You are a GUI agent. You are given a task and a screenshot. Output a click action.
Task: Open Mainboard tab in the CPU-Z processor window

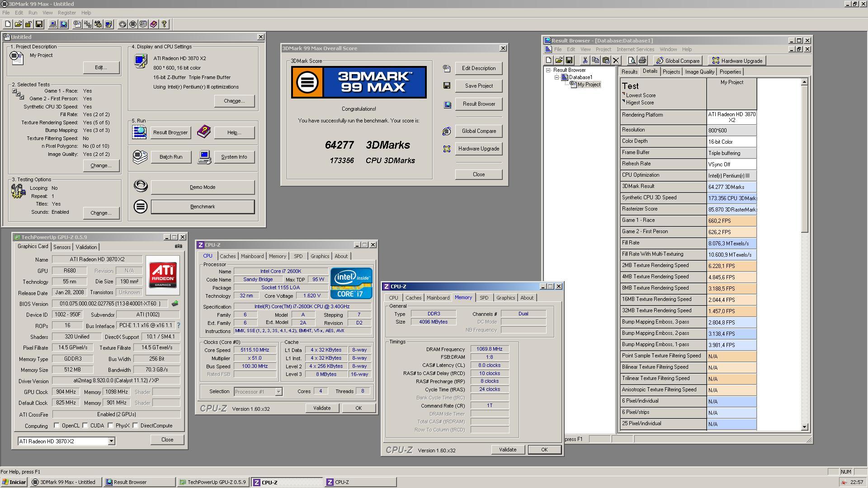[252, 256]
